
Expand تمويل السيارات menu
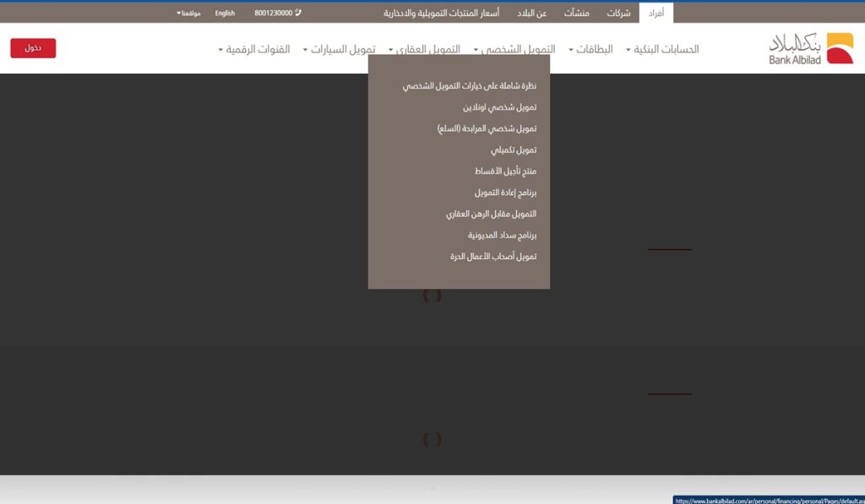pos(340,49)
